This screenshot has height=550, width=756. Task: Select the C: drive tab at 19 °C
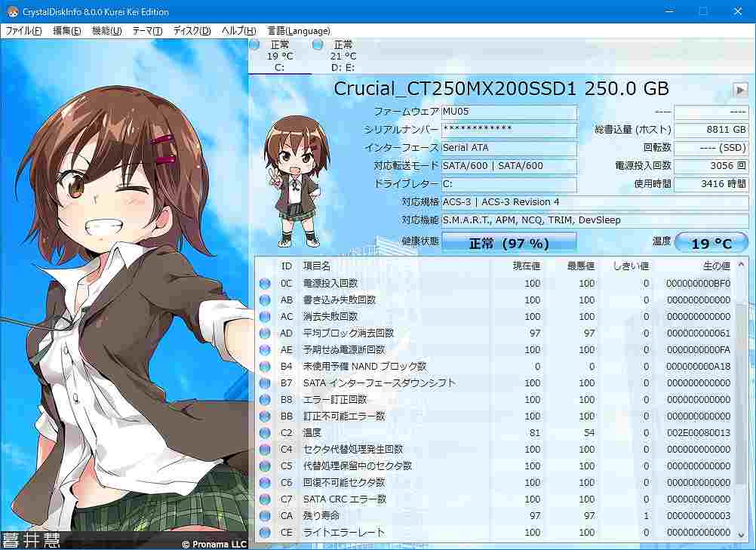coord(280,57)
